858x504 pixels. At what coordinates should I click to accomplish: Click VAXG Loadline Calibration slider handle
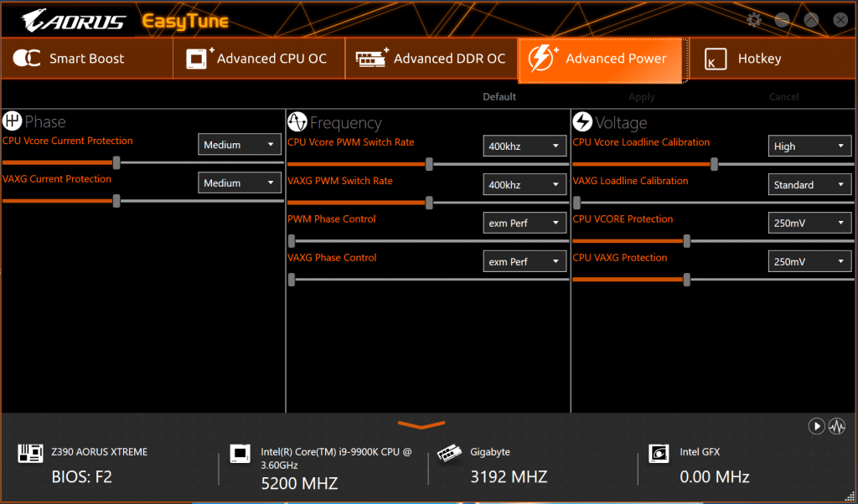(x=576, y=203)
